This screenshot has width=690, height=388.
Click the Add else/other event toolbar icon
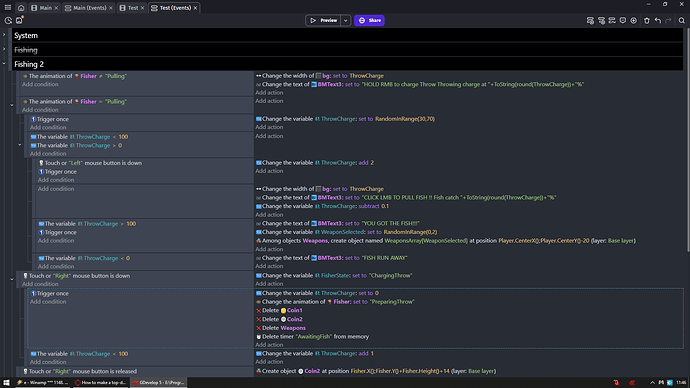click(612, 20)
